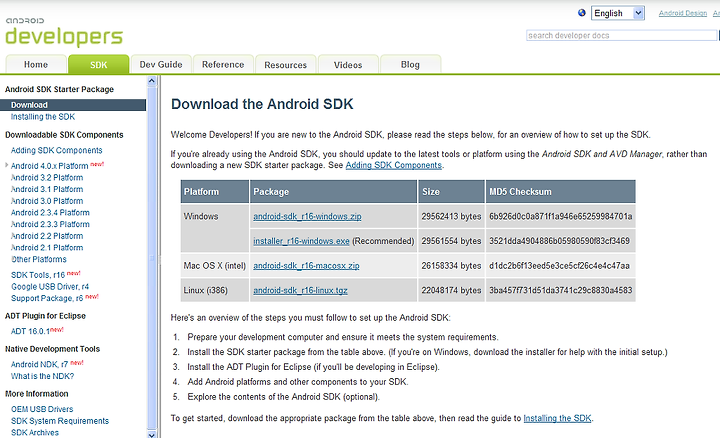
Task: Click the Android developers logo
Action: (64, 33)
